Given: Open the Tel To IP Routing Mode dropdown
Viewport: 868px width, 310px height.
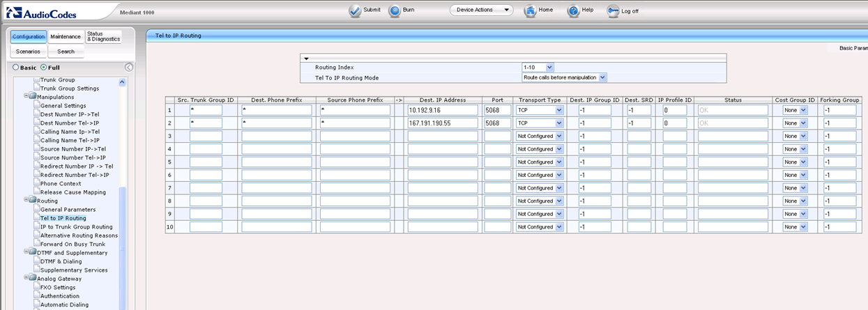Looking at the screenshot, I should tap(565, 77).
